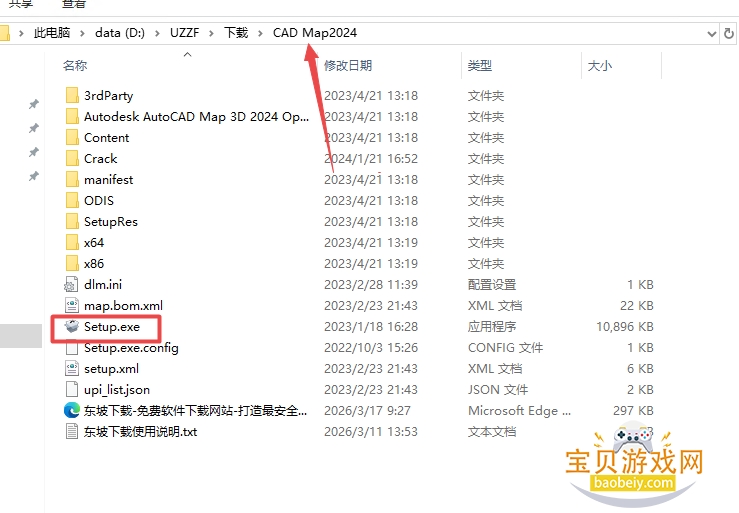
Task: Click the address bar folder icon
Action: click(4, 33)
